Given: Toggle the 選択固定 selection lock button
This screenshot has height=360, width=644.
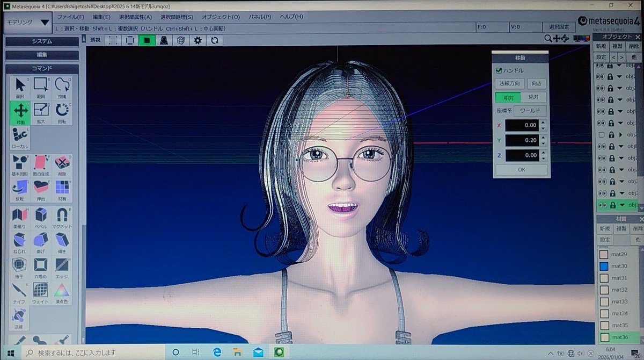Looking at the screenshot, I should pos(558,27).
